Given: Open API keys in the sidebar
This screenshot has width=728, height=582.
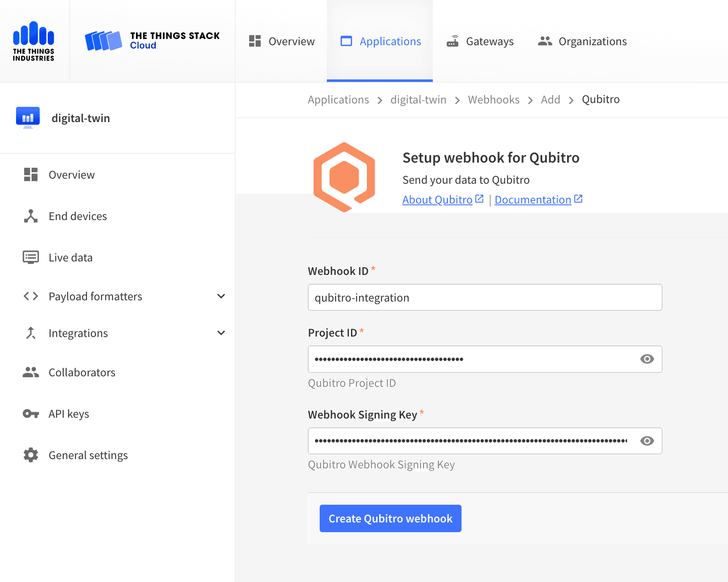Looking at the screenshot, I should point(117,413).
